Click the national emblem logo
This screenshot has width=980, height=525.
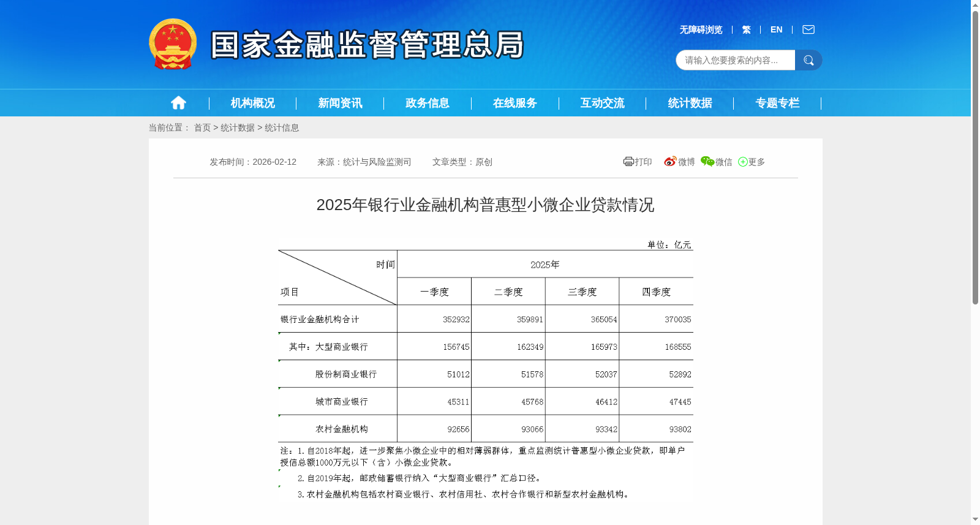pyautogui.click(x=173, y=44)
